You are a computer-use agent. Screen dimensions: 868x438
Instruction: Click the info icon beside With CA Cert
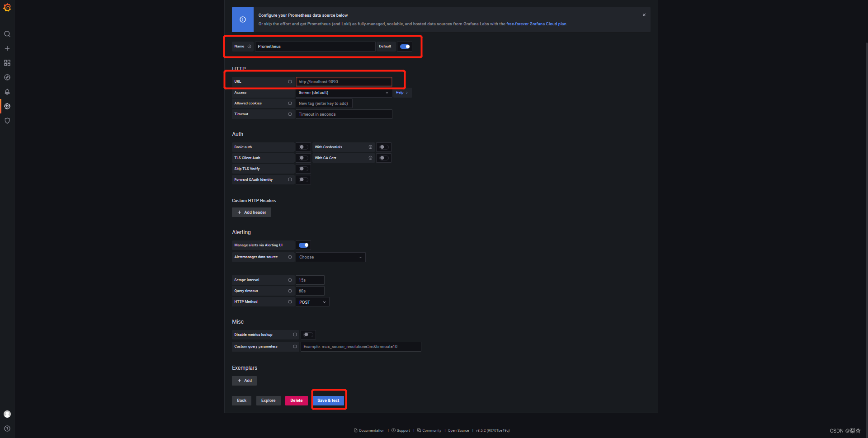(x=370, y=158)
